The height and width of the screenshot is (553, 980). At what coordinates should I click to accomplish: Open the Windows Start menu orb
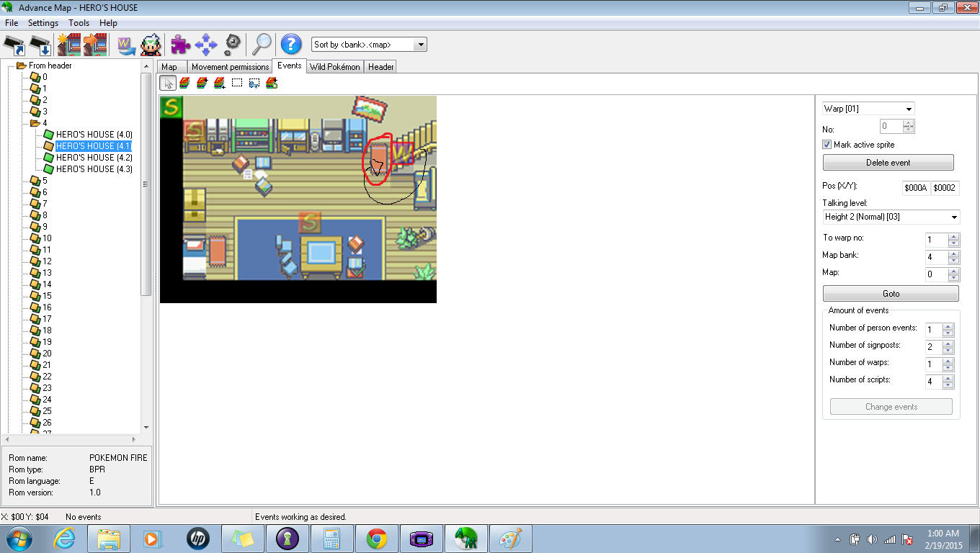click(19, 539)
